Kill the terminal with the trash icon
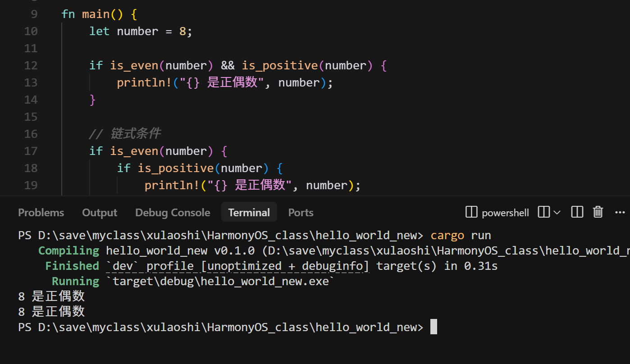 pos(598,212)
